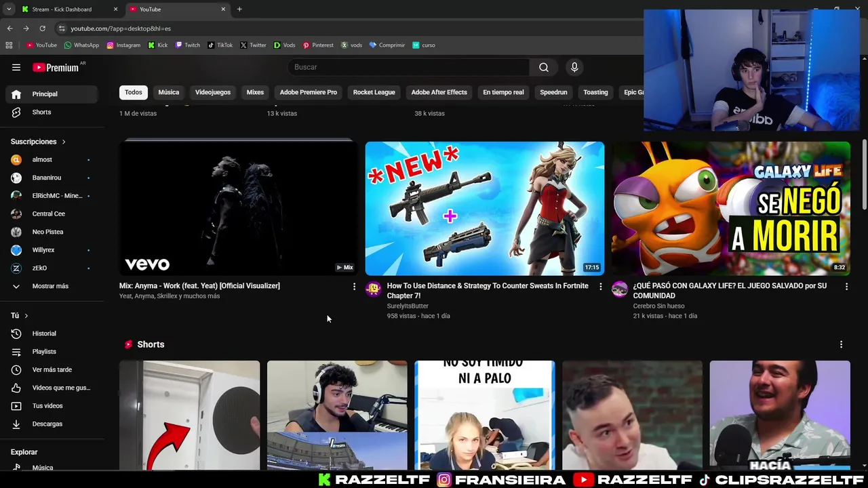Open Instagram bookmark
Screen dimensions: 868x488
(x=123, y=45)
